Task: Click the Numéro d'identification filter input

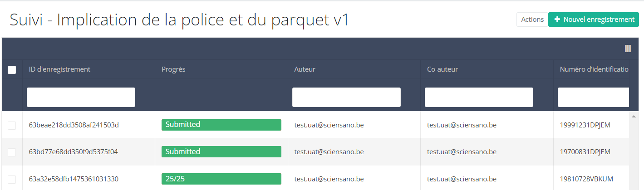Action: coord(593,97)
